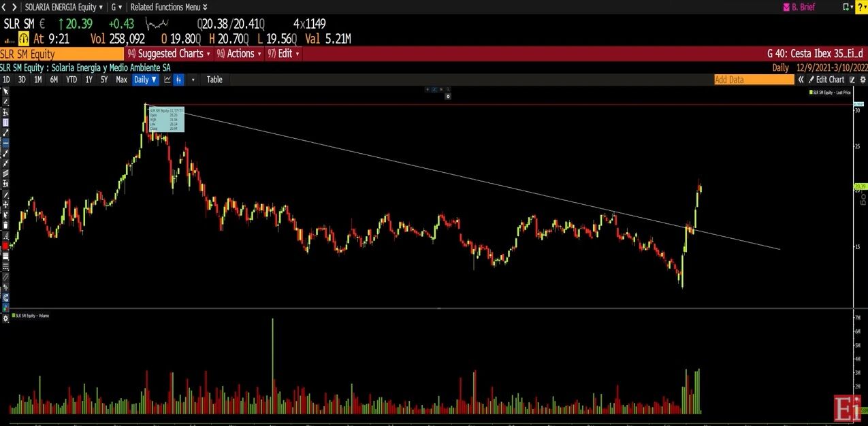Image resolution: width=868 pixels, height=426 pixels.
Task: Click the G 40: Cesta Ibex 35_Ei_d title
Action: (815, 54)
